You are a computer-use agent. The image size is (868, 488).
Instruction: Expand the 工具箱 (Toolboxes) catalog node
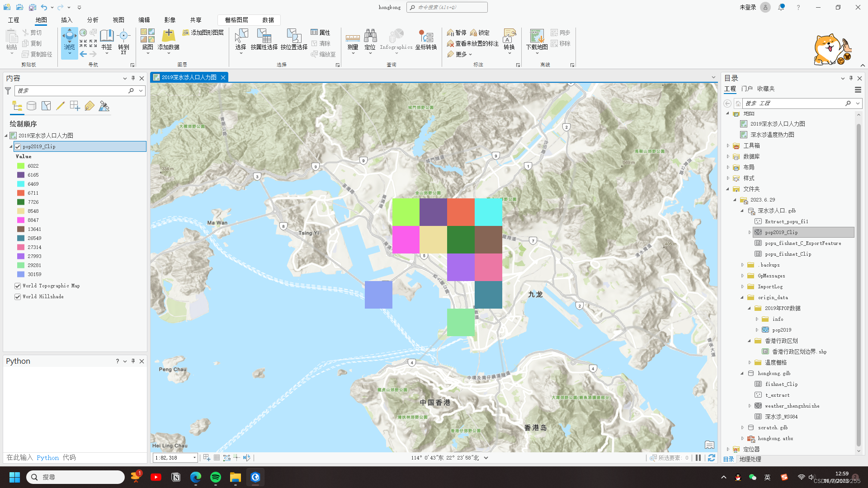(728, 145)
